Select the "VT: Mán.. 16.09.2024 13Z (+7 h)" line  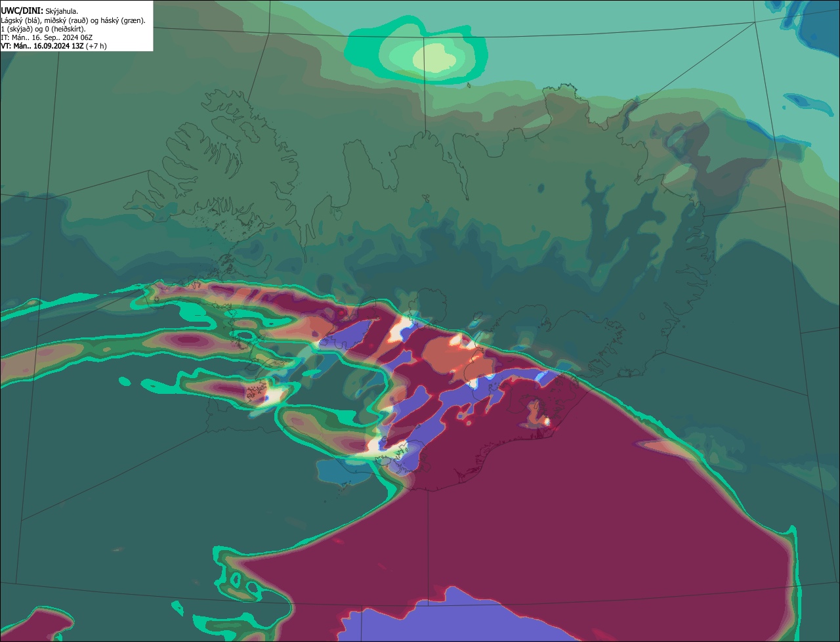click(x=54, y=45)
